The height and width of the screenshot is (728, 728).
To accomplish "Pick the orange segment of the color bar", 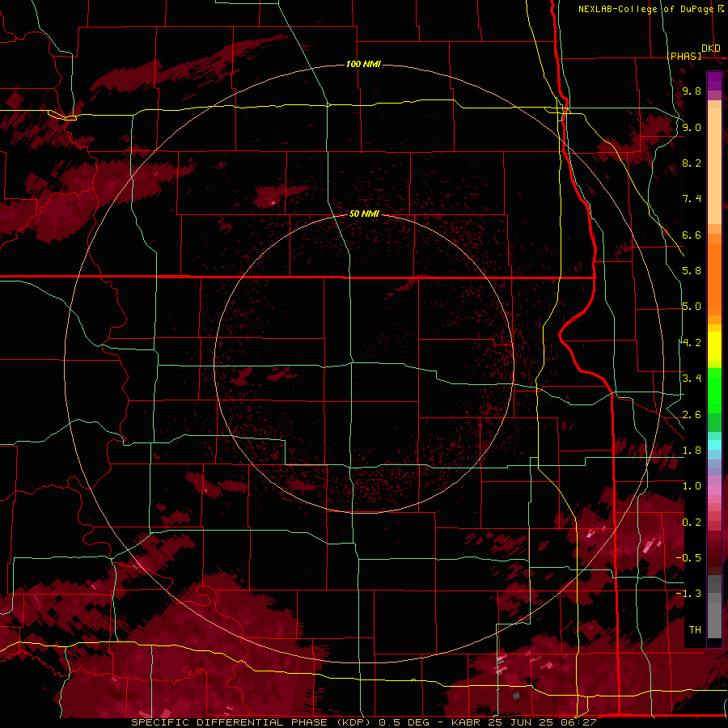I will (714, 277).
